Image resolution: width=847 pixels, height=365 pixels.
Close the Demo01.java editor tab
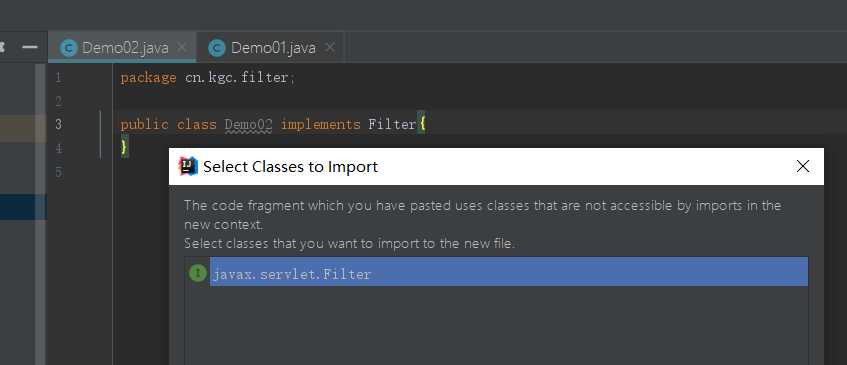pyautogui.click(x=330, y=48)
